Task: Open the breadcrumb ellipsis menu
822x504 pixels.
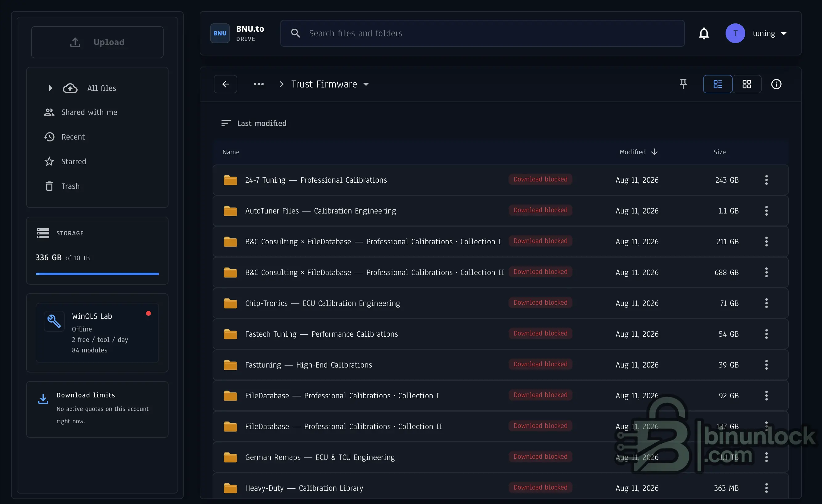Action: pyautogui.click(x=259, y=84)
